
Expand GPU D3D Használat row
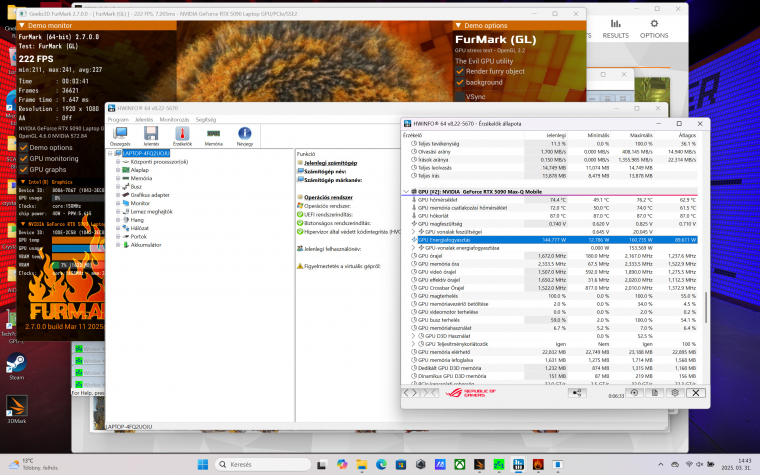tap(413, 336)
